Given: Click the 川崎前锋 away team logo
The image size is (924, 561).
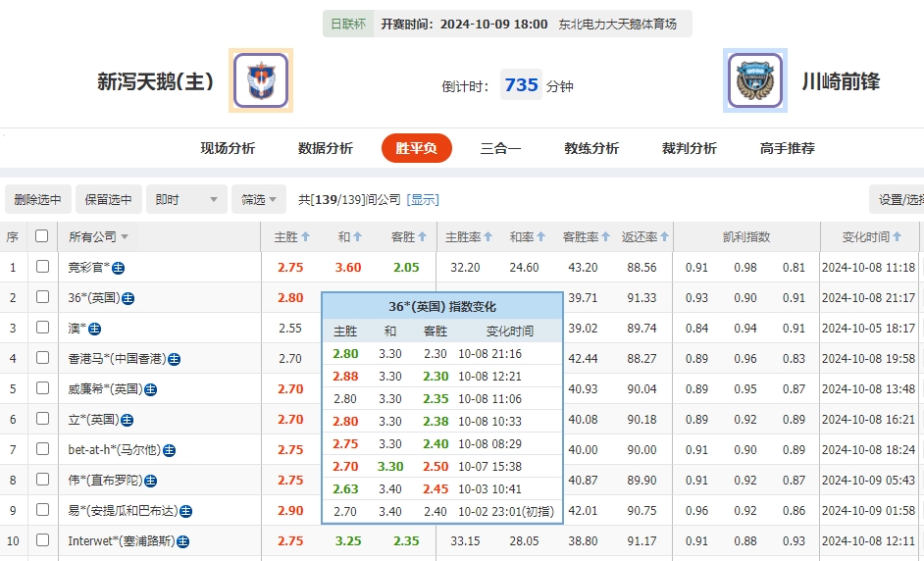Looking at the screenshot, I should 755,80.
